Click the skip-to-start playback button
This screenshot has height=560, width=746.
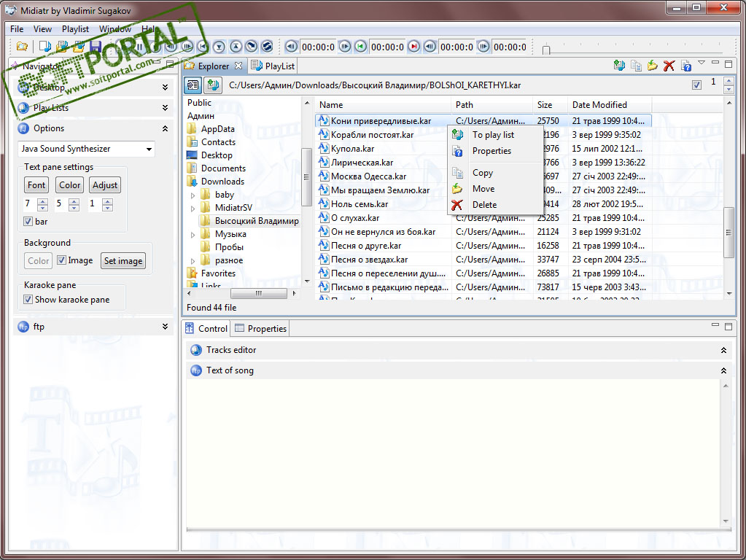coord(203,47)
